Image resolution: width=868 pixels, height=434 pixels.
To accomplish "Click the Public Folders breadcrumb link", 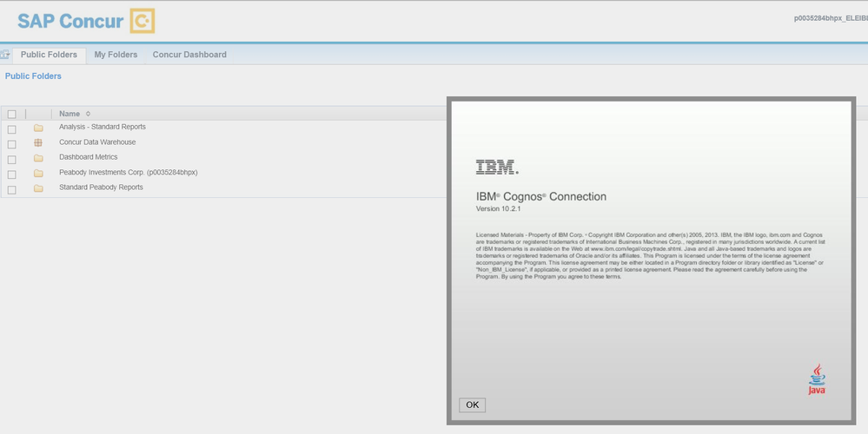I will coord(33,76).
